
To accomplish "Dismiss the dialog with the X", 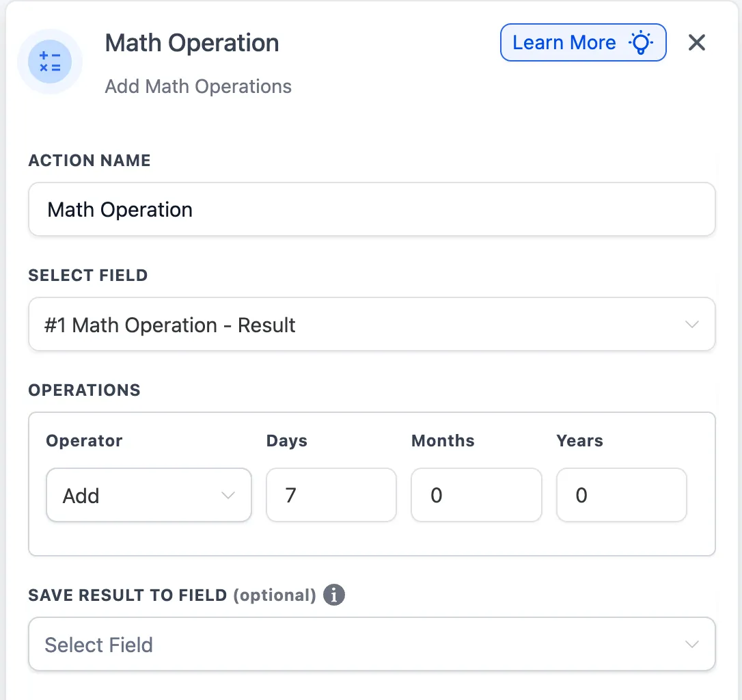I will pos(696,42).
